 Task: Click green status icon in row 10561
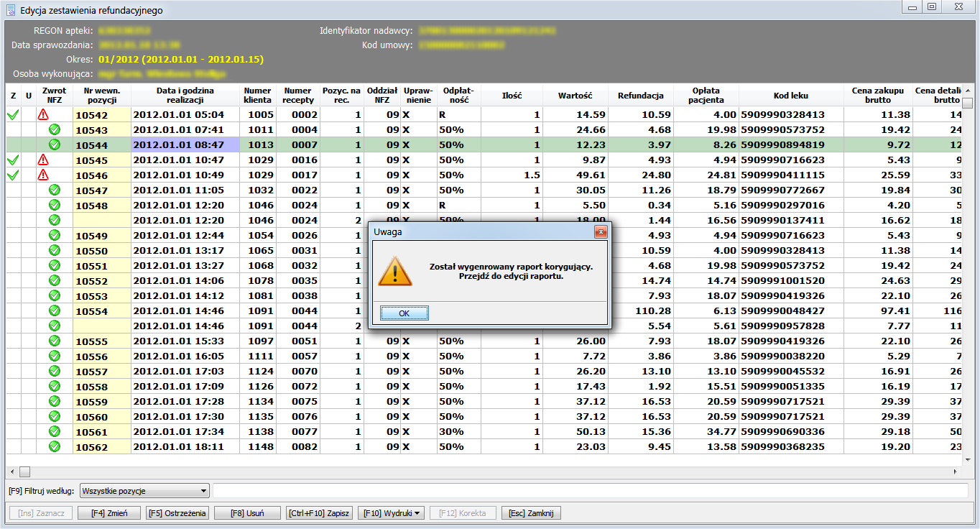point(55,431)
